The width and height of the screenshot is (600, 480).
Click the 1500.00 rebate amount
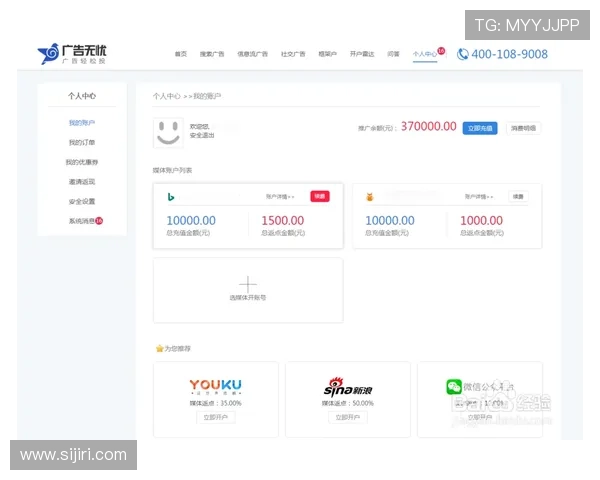point(283,221)
